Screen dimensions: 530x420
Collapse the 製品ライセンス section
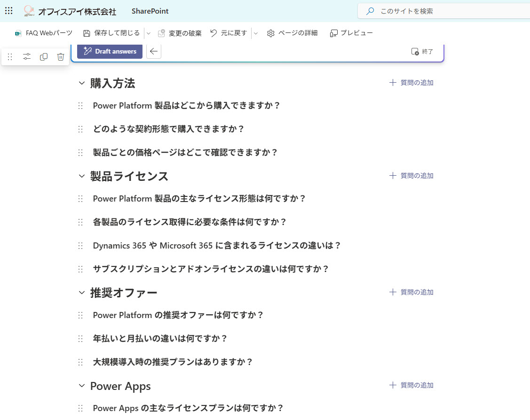[x=81, y=176]
